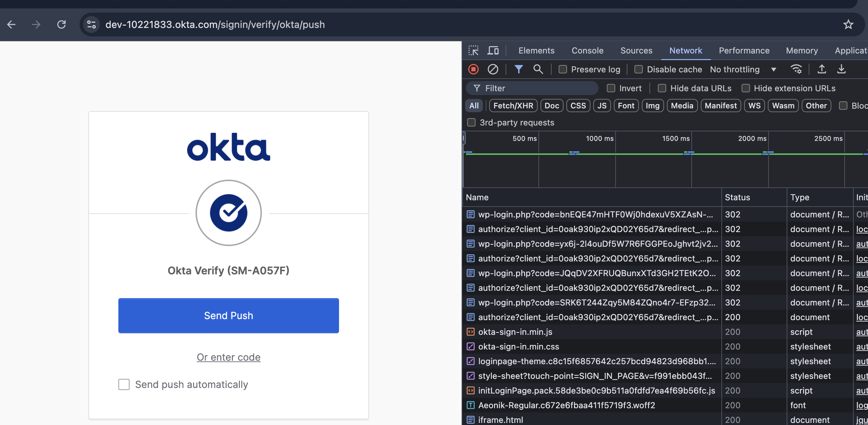Viewport: 868px width, 425px height.
Task: Click the Or enter code link
Action: click(228, 357)
